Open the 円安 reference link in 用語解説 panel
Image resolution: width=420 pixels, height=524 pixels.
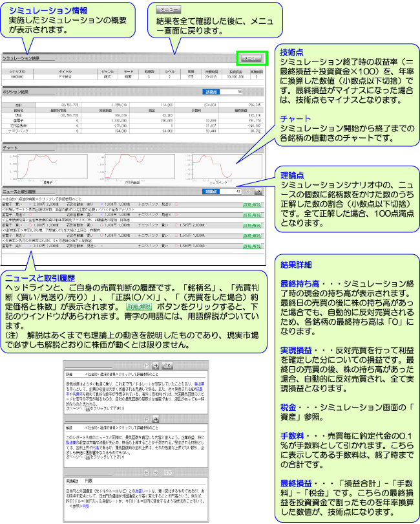click(x=86, y=507)
